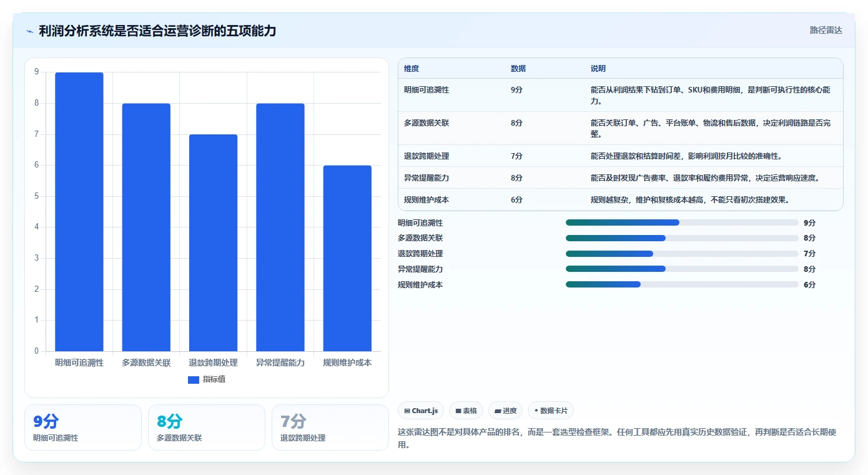The image size is (868, 475).
Task: Click the 退款跨期处理 bar in chart
Action: point(213,243)
